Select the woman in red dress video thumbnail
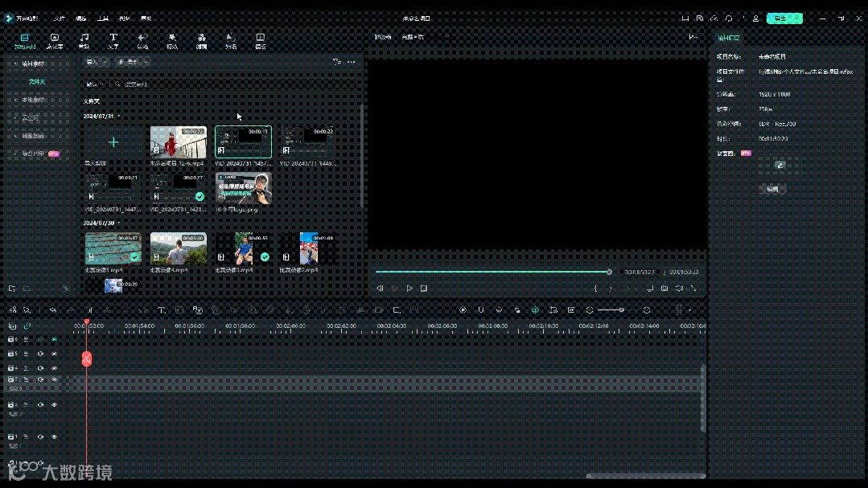The image size is (868, 488). coord(179,142)
